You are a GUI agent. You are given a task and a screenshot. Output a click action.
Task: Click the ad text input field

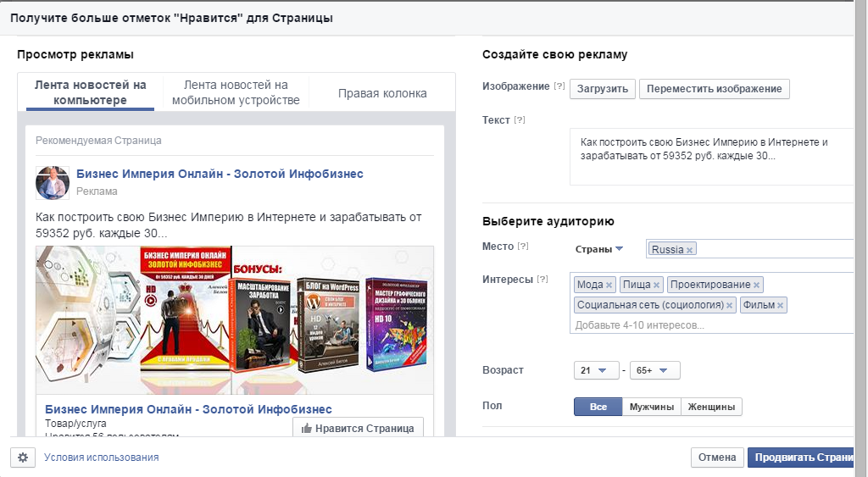[712, 157]
